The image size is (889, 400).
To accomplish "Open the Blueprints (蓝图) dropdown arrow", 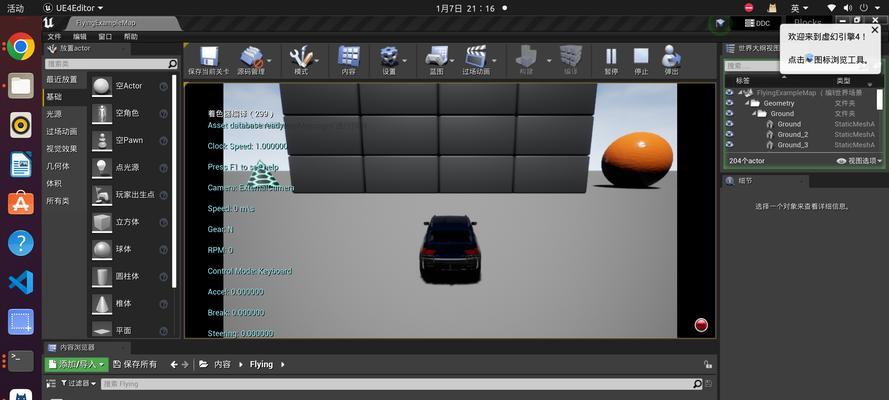I will point(452,60).
